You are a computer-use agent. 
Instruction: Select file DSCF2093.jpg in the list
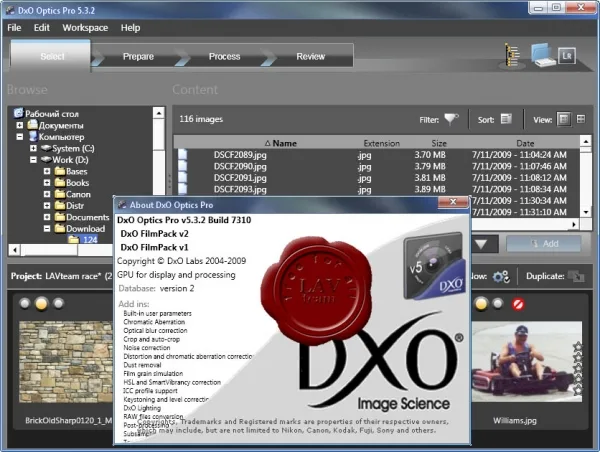tap(240, 189)
